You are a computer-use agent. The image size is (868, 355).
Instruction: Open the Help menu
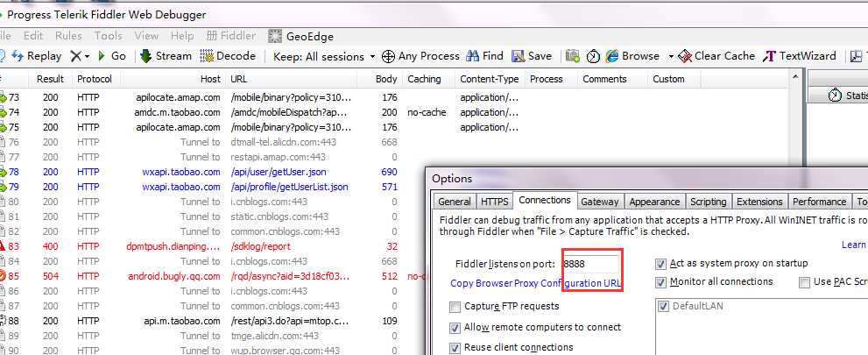point(182,36)
